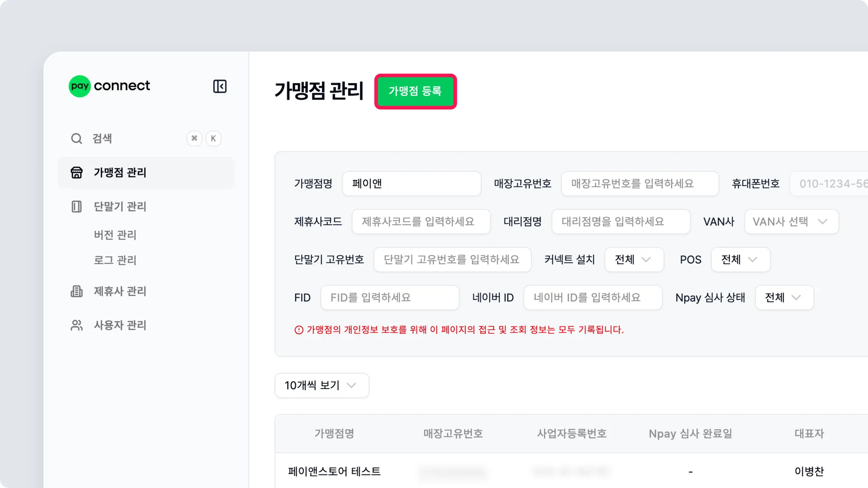Click the pay connect logo
868x488 pixels.
pyautogui.click(x=109, y=86)
